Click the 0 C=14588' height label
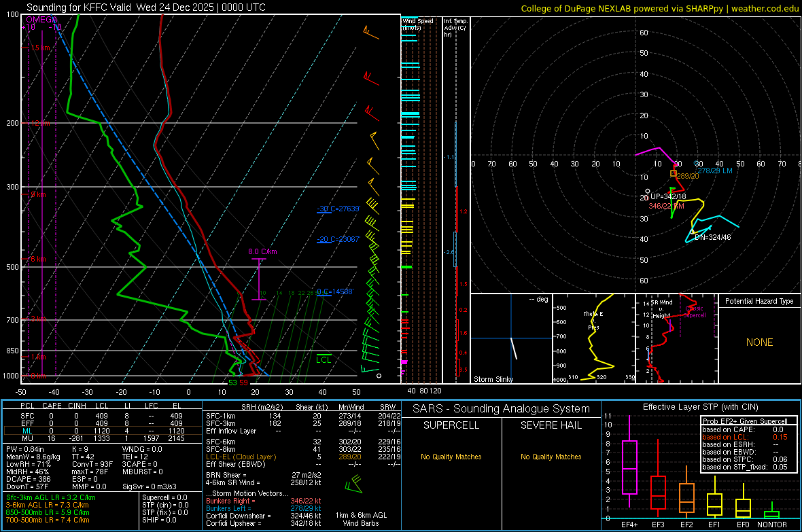Screen dimensions: 802x532 (335, 291)
